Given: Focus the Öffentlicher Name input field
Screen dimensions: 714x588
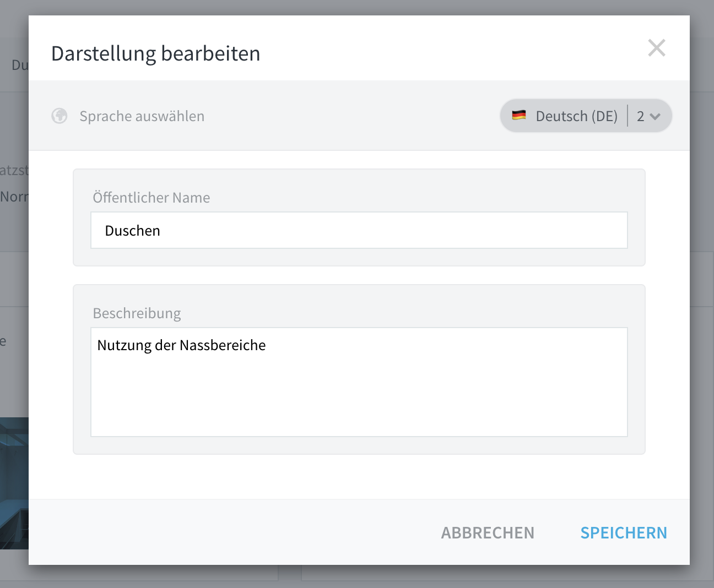Looking at the screenshot, I should (359, 230).
